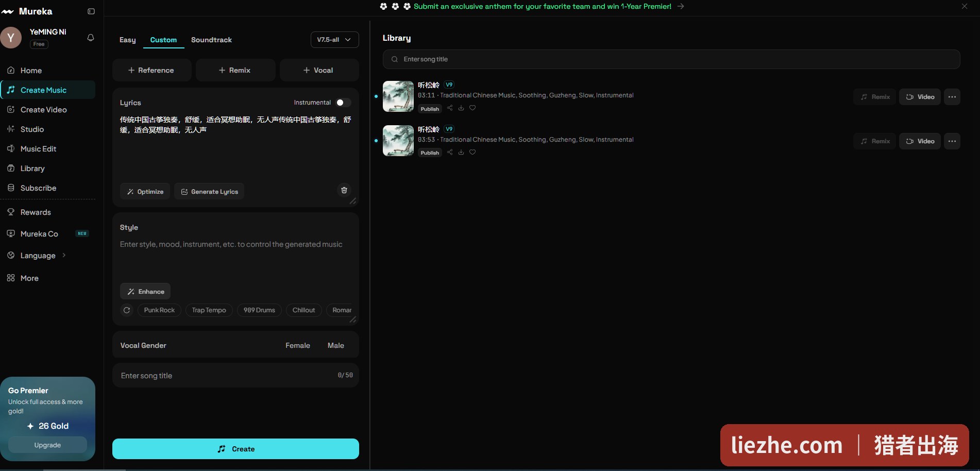Share the second 听松岭 song (03:53)
980x471 pixels.
(x=450, y=152)
